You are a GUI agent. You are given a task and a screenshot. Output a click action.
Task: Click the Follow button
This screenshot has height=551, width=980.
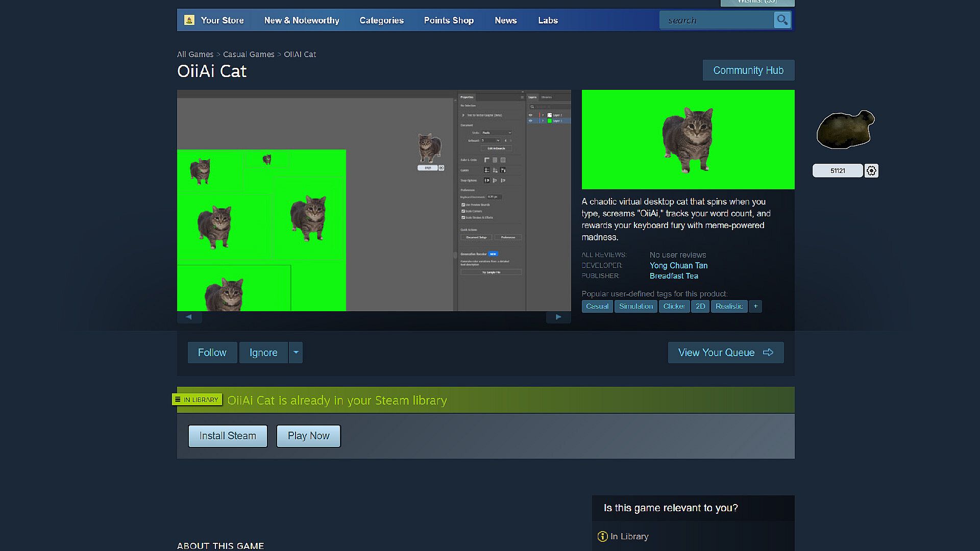coord(212,353)
